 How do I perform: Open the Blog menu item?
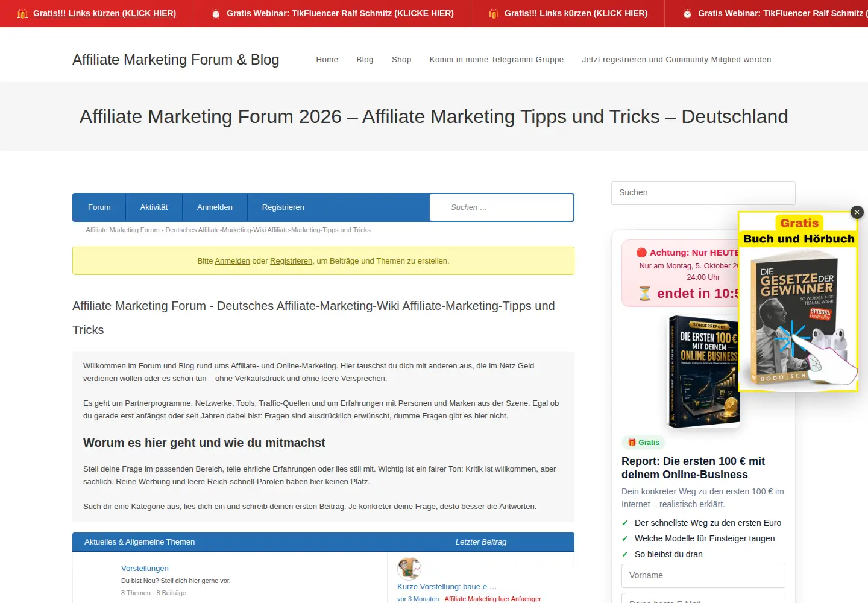click(365, 60)
